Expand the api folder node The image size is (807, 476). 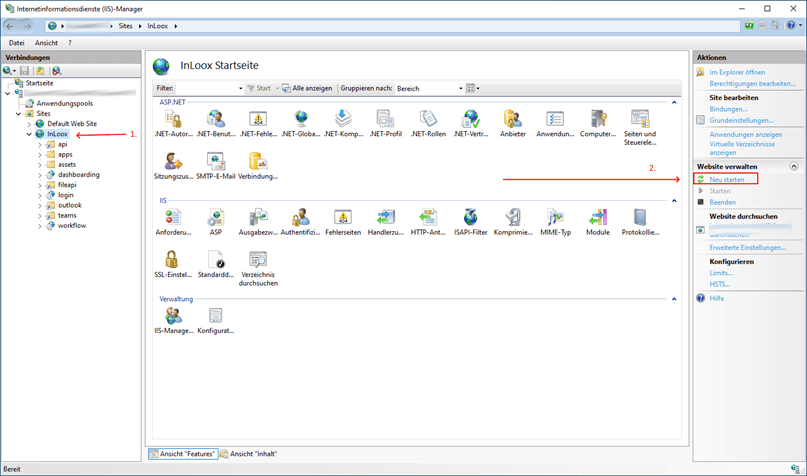(40, 145)
